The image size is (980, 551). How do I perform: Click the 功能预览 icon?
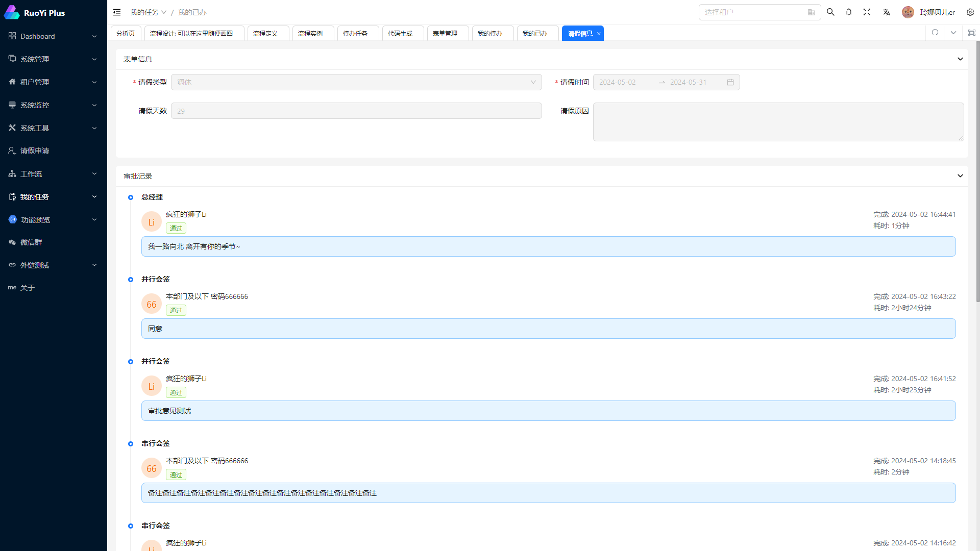pyautogui.click(x=13, y=219)
